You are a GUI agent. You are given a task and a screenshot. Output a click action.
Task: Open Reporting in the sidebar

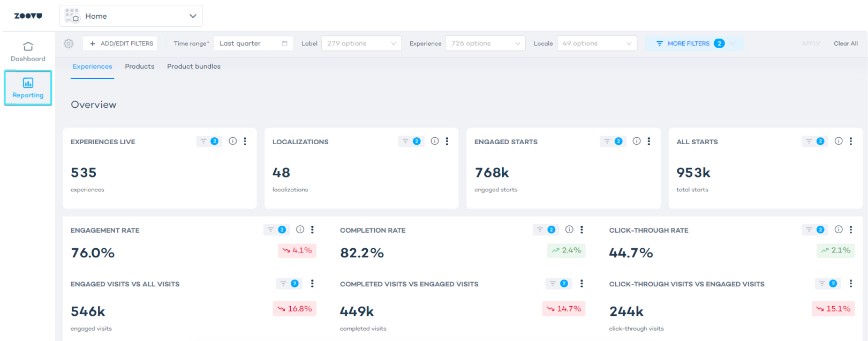coord(28,88)
